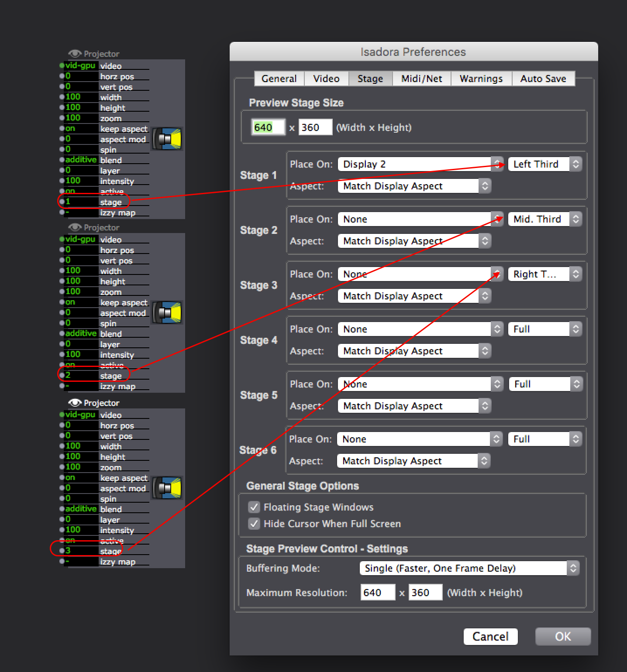
Task: Open Stage 1 Place On dropdown showing Display 2
Action: (x=421, y=164)
